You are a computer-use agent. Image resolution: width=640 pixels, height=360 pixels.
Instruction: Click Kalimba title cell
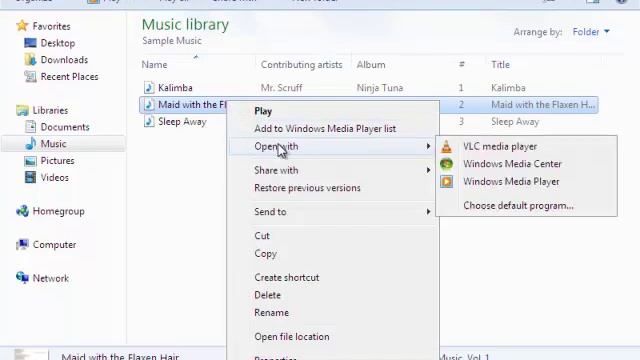click(508, 88)
